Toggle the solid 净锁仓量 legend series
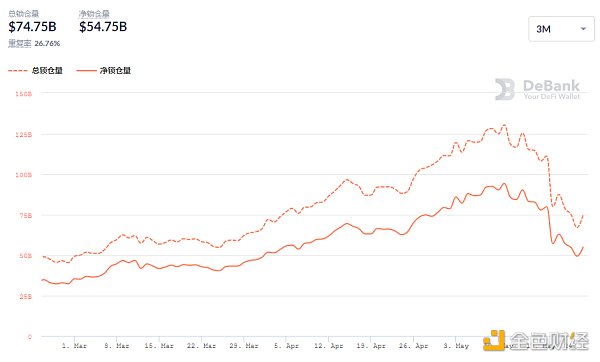 [104, 70]
